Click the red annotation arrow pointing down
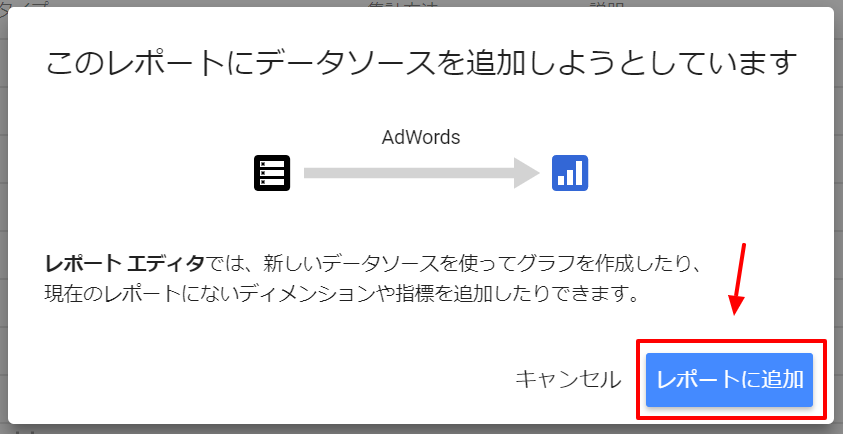This screenshot has width=843, height=434. (x=740, y=280)
